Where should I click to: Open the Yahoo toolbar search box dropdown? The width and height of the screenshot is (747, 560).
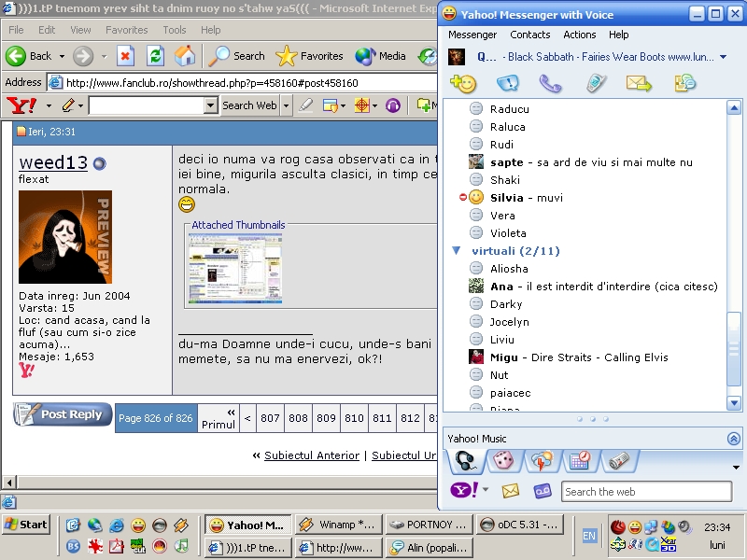pyautogui.click(x=210, y=105)
